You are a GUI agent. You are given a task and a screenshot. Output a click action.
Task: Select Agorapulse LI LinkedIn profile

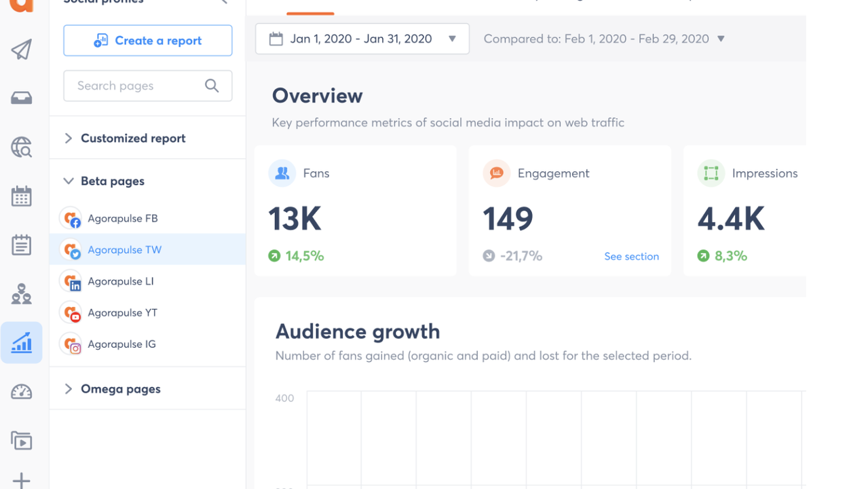pos(121,281)
